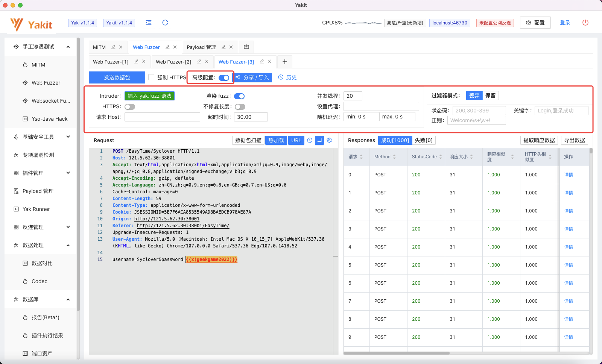This screenshot has height=364, width=602.
Task: Toggle 不修复长度 switch
Action: click(x=240, y=107)
